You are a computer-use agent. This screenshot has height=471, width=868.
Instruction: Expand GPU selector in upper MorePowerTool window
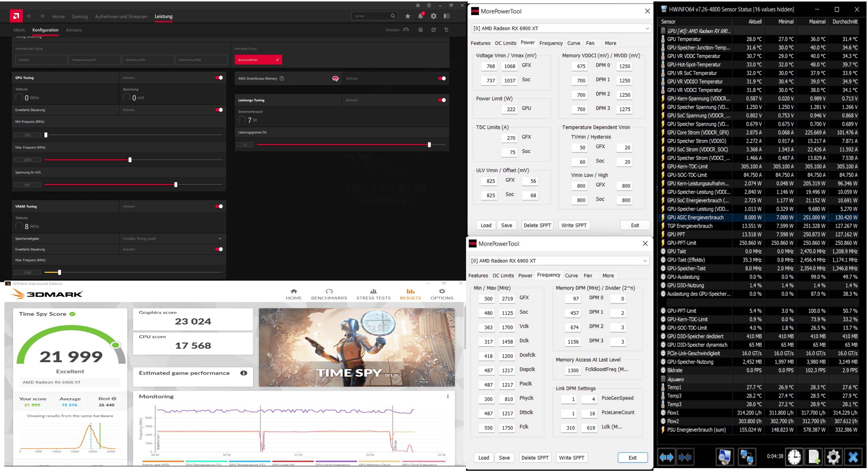pos(647,28)
